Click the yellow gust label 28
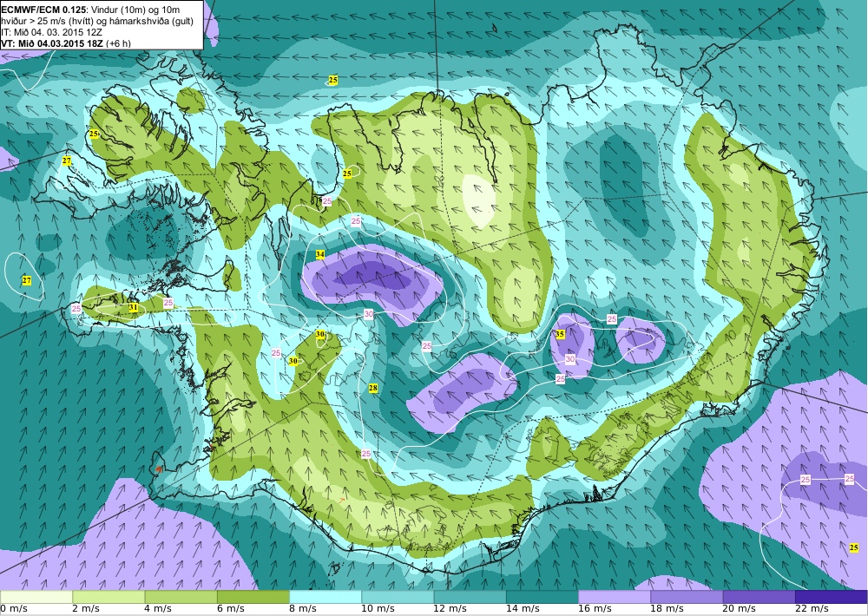The width and height of the screenshot is (868, 616). [x=373, y=389]
